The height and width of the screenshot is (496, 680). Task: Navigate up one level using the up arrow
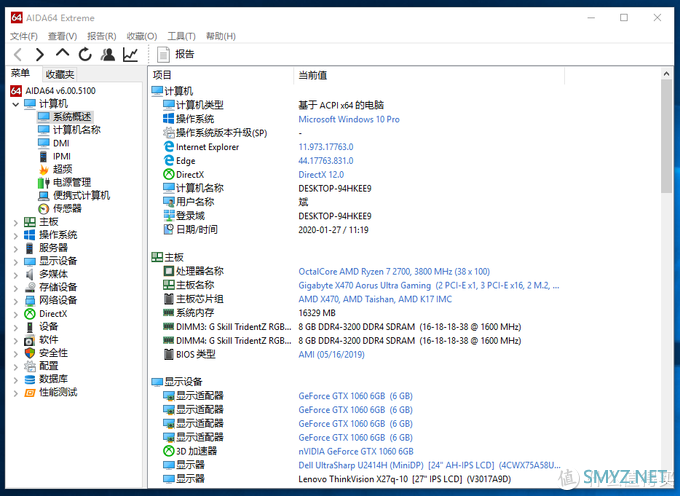(62, 53)
